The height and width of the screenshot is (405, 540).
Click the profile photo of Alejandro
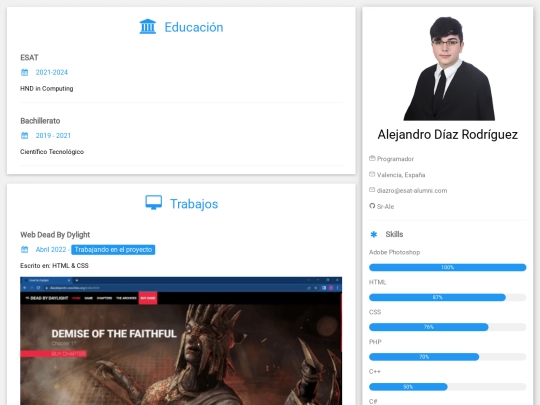[449, 68]
